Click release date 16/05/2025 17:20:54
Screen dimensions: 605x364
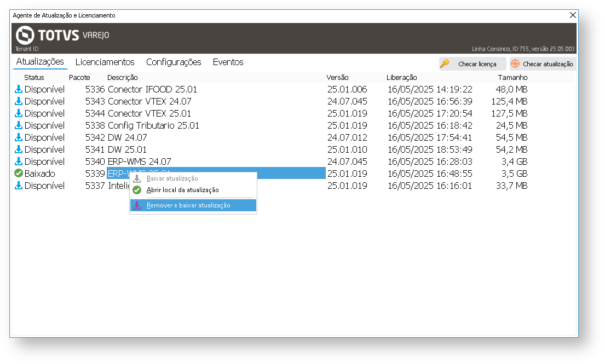click(x=430, y=113)
